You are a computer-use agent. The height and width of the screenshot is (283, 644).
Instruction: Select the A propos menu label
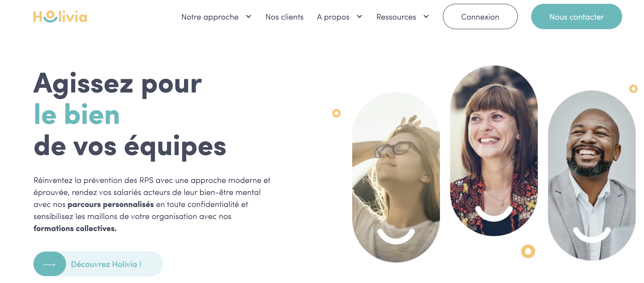[x=333, y=17]
